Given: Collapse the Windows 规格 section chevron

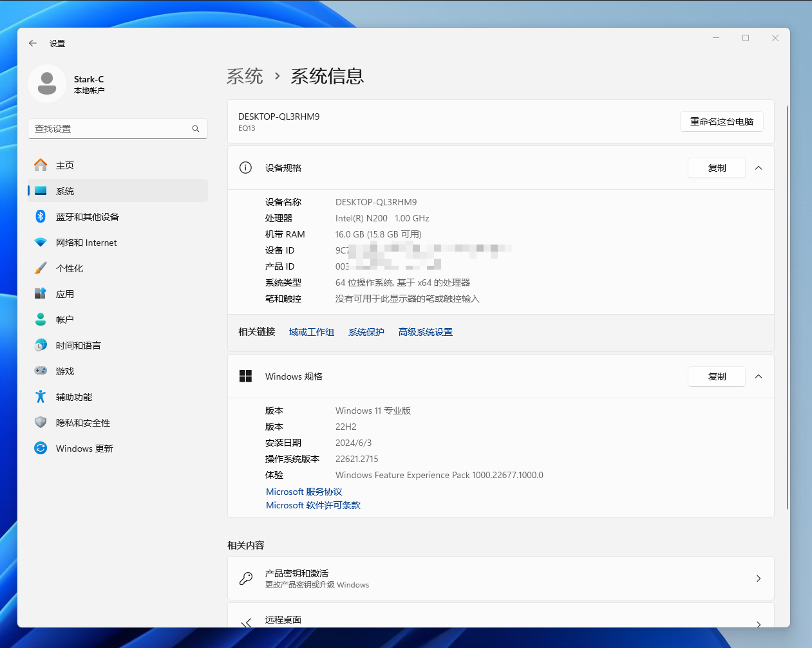Looking at the screenshot, I should 759,376.
